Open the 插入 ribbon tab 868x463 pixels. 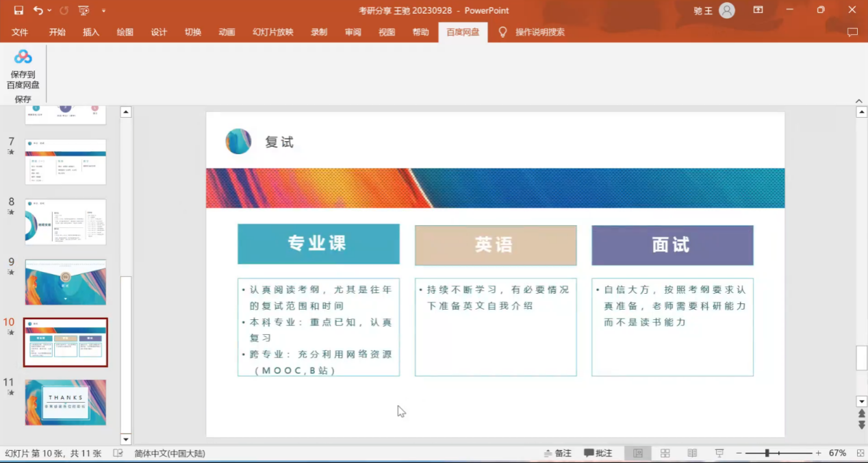(x=91, y=32)
